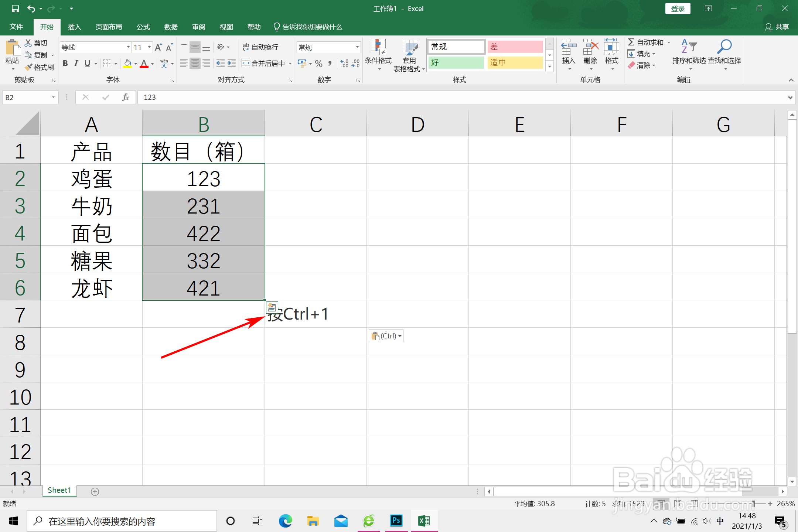Toggle Wrap Text (自动换行)
This screenshot has width=798, height=532.
coord(260,47)
